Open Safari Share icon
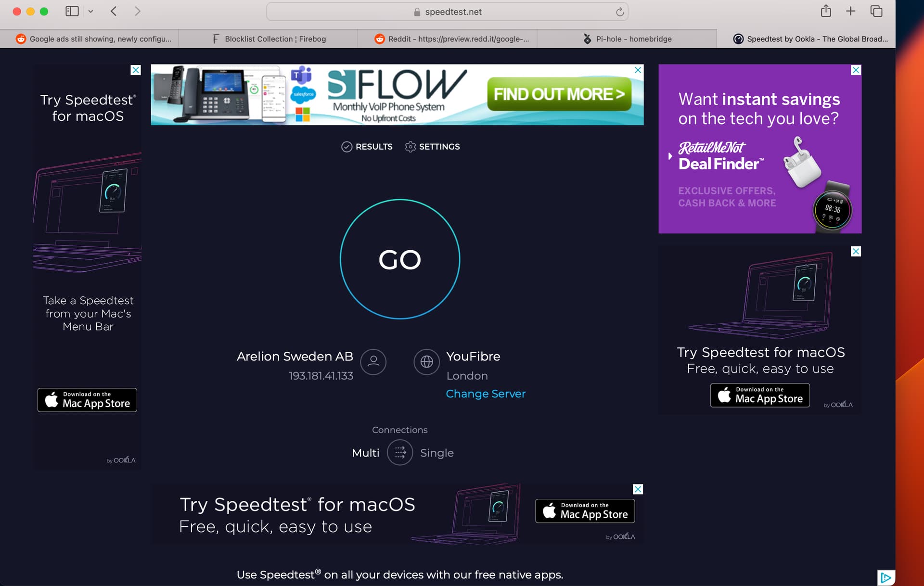 [825, 11]
